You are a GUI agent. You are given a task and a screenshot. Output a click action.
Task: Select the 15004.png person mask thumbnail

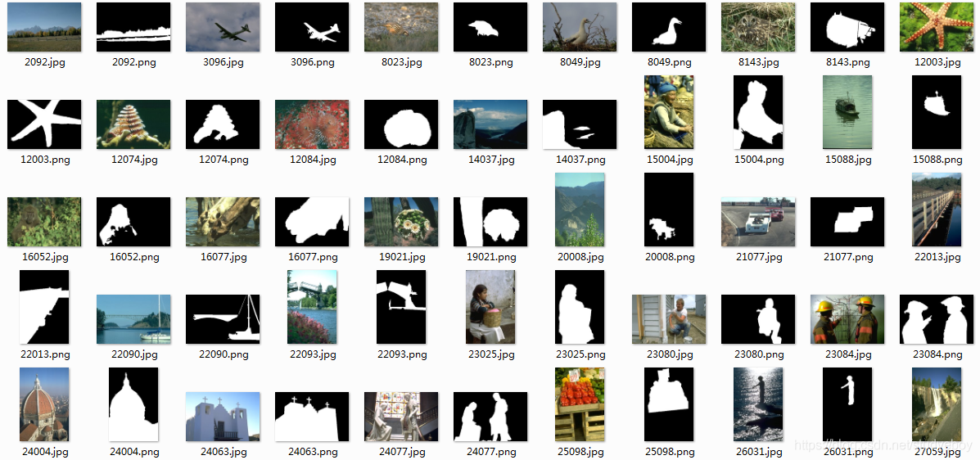pos(759,112)
